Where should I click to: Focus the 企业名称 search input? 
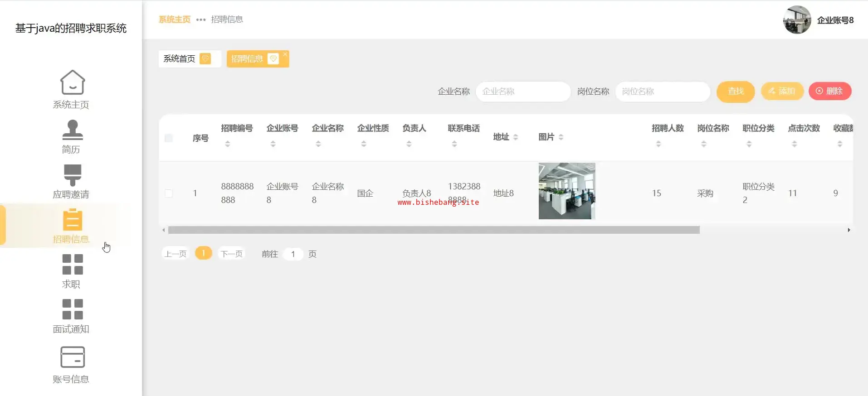tap(522, 92)
